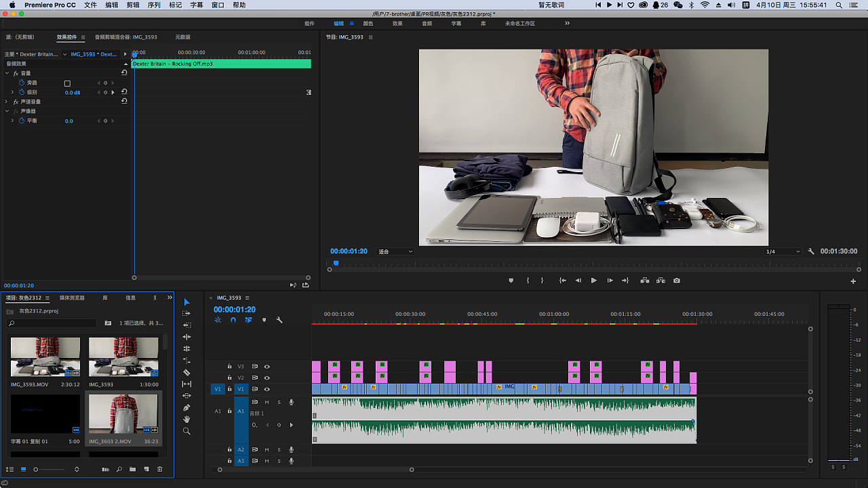The width and height of the screenshot is (868, 488).
Task: Click the Export Frame camera icon
Action: click(677, 281)
